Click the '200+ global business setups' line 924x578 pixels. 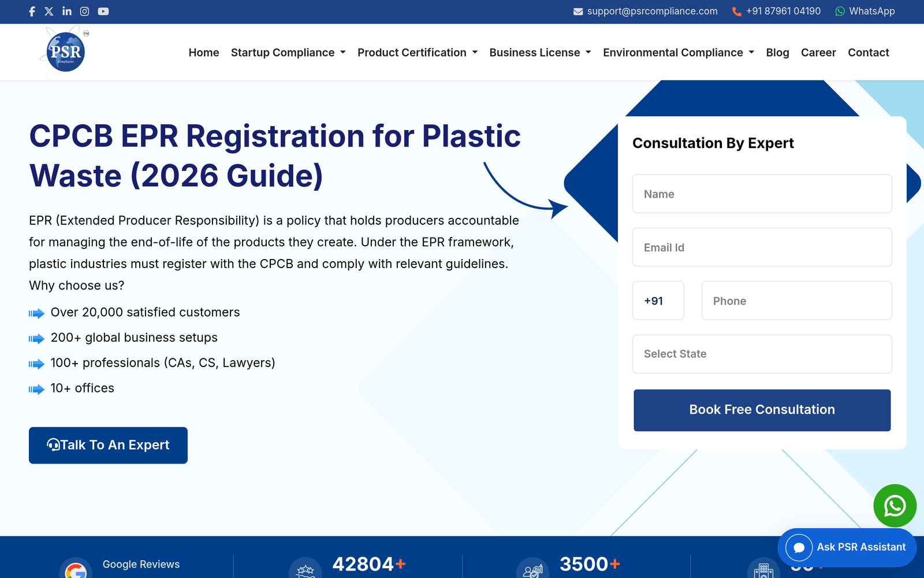point(134,338)
